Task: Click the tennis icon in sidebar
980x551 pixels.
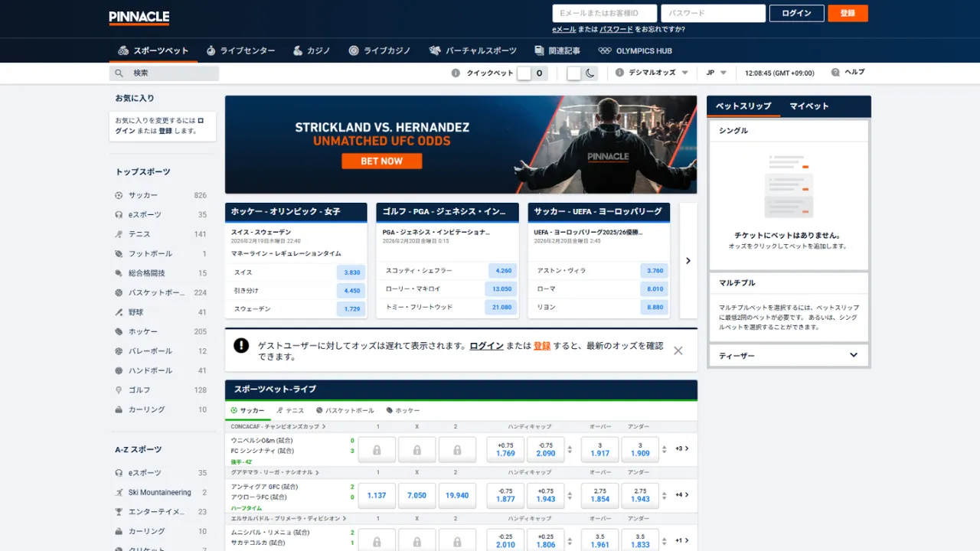Action: point(119,234)
